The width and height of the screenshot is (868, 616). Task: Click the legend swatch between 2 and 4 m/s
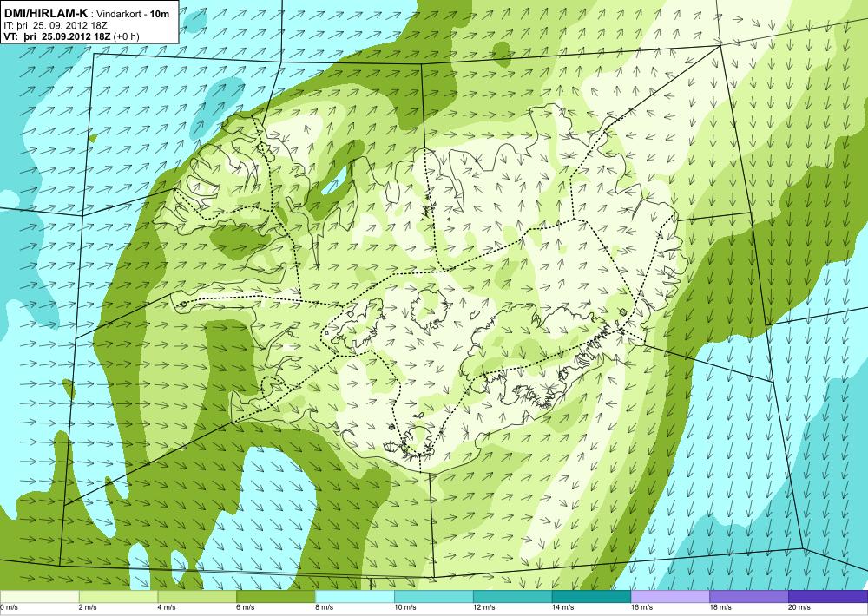(118, 597)
